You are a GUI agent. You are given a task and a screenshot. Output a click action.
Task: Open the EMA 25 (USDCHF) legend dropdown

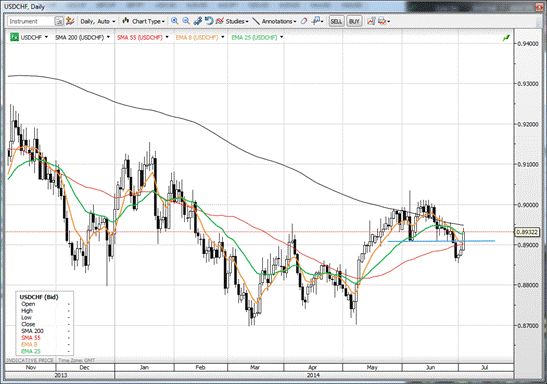(x=282, y=37)
